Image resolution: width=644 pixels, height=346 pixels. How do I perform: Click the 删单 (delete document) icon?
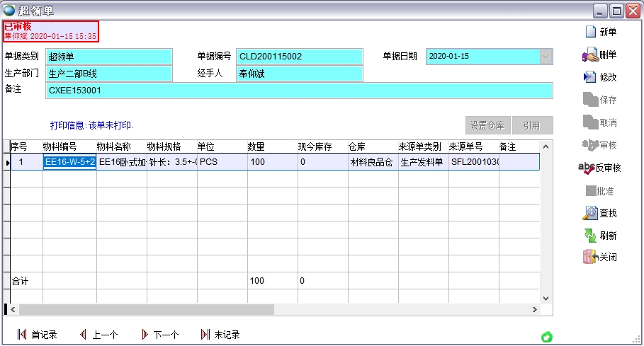(x=590, y=54)
